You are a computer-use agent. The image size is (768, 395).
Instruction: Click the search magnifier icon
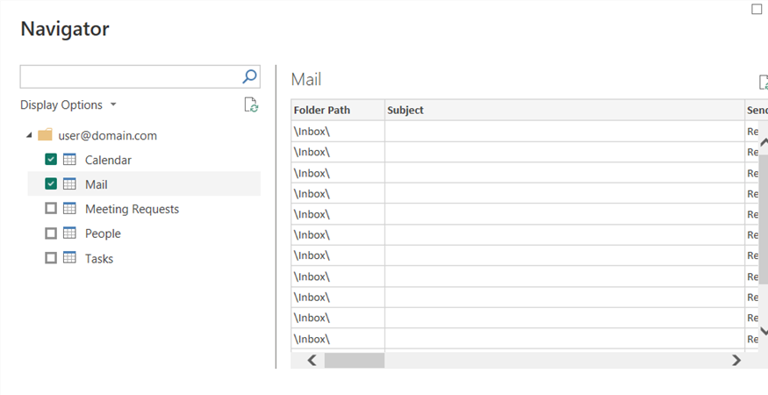250,76
